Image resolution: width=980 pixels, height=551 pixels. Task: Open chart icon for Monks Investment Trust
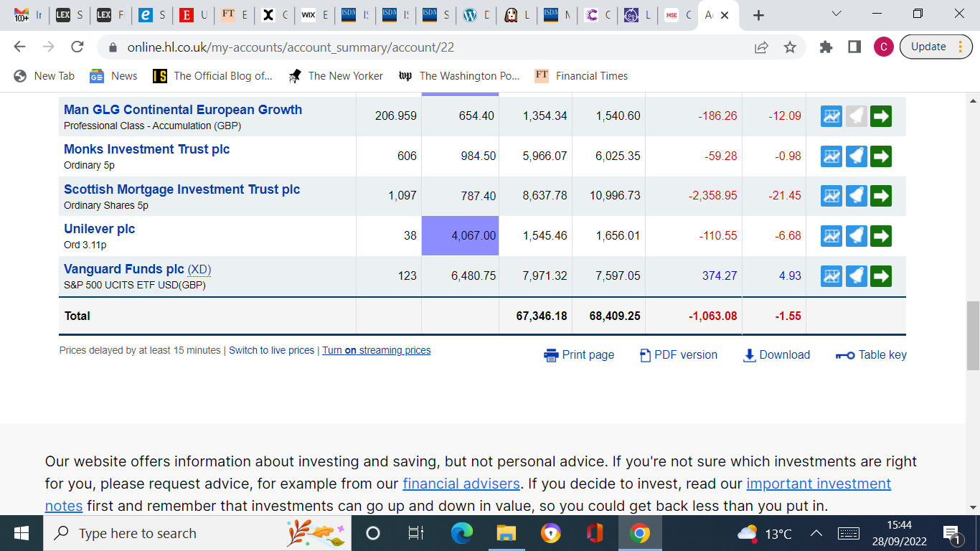(x=831, y=156)
